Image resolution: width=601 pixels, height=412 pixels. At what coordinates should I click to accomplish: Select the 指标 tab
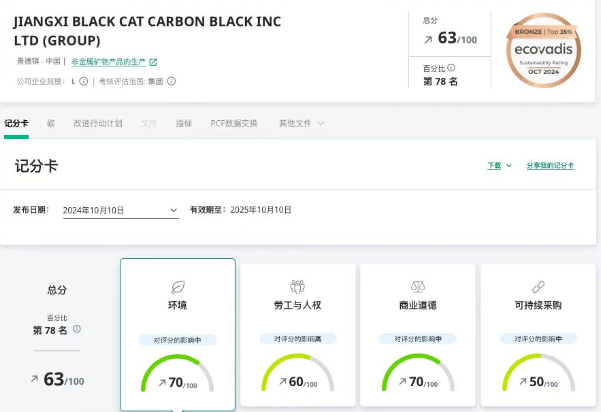point(183,123)
